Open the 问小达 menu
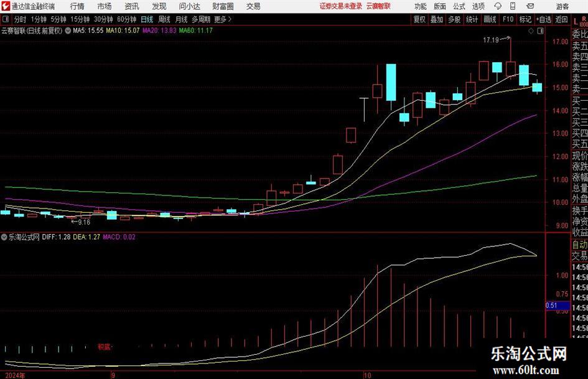 [189, 6]
